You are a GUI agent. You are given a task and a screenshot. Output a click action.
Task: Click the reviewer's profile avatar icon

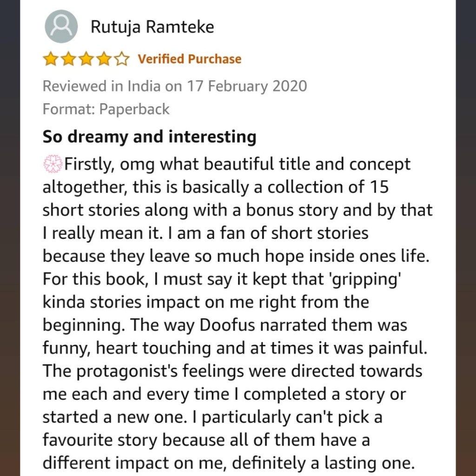pos(61,27)
